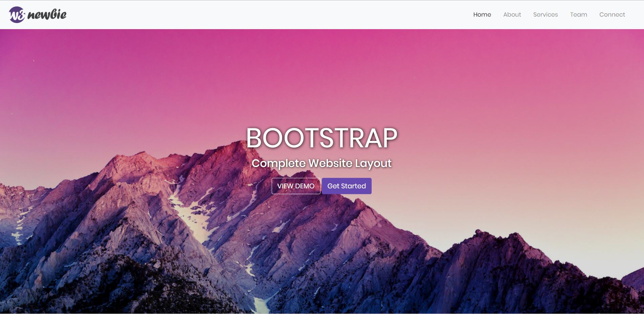Click the word "Layout" in the subtitle

point(373,163)
